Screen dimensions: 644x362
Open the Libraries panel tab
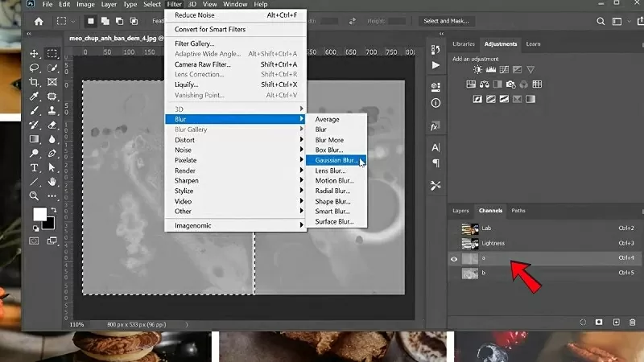coord(464,43)
